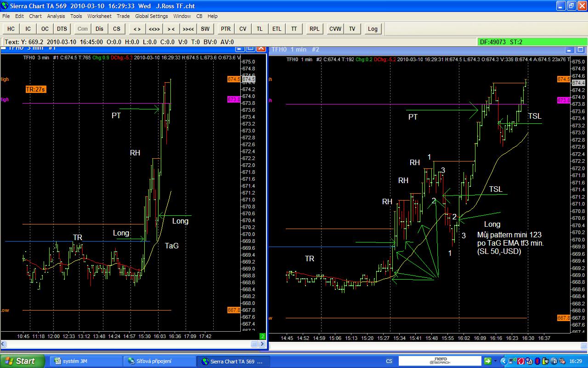This screenshot has width=588, height=368.
Task: Expand the Analysis menu
Action: [x=56, y=16]
